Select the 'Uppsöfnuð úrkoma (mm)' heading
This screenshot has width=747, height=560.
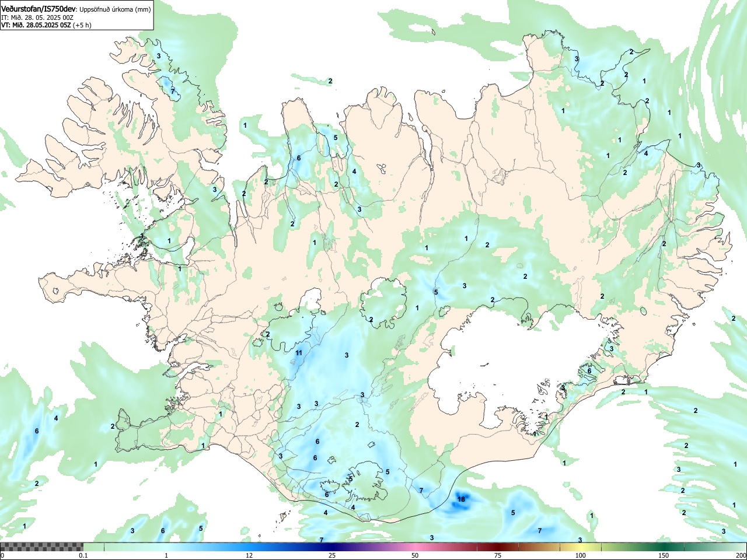coord(115,9)
